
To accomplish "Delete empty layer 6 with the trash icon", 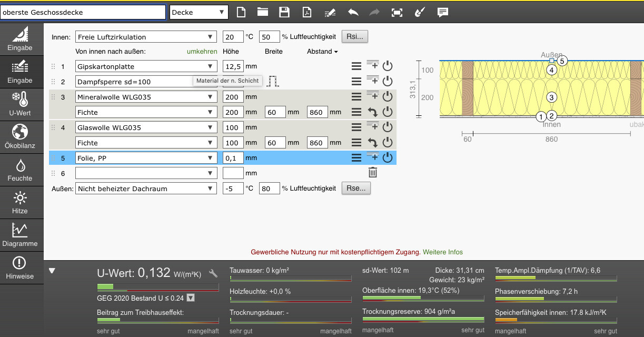I will (x=372, y=172).
